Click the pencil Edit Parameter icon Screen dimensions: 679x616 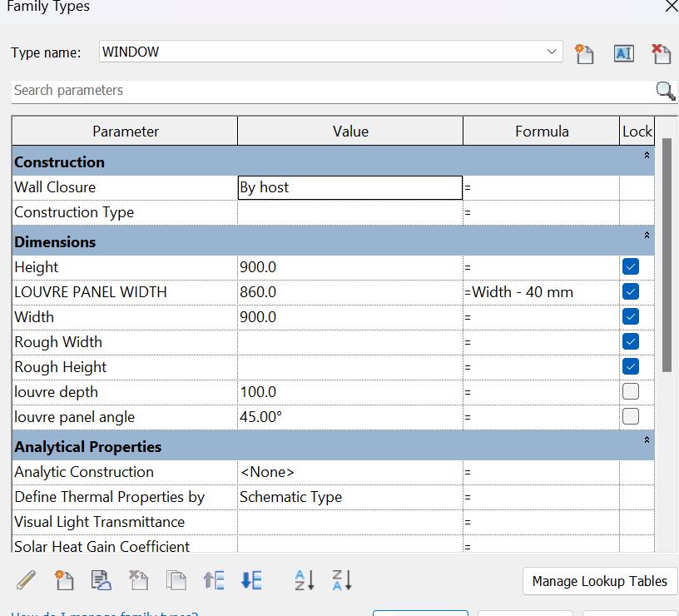(x=27, y=580)
